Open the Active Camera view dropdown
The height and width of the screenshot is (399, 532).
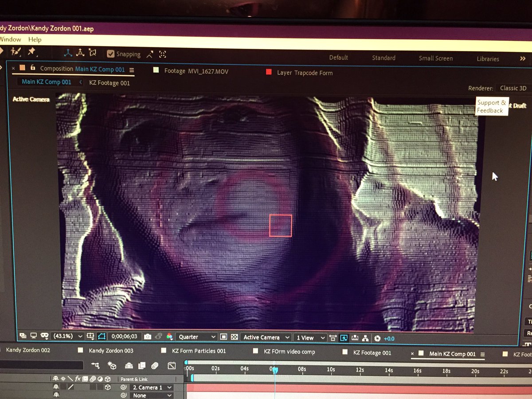click(264, 338)
